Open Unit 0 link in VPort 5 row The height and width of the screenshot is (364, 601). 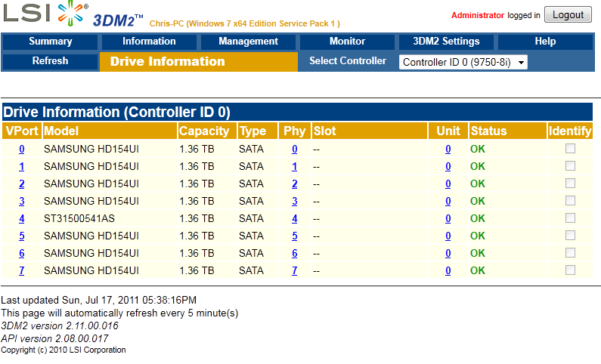click(448, 236)
